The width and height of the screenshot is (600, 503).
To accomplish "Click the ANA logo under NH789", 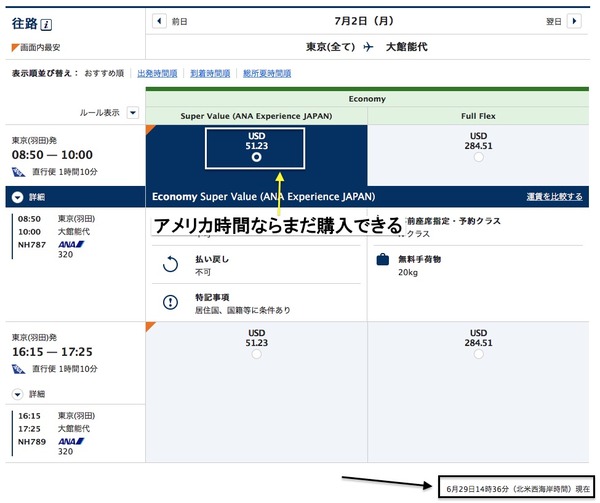I will (x=71, y=441).
